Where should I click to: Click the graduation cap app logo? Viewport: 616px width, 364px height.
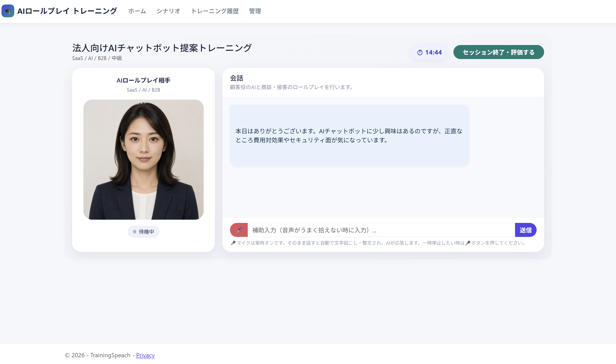[8, 11]
